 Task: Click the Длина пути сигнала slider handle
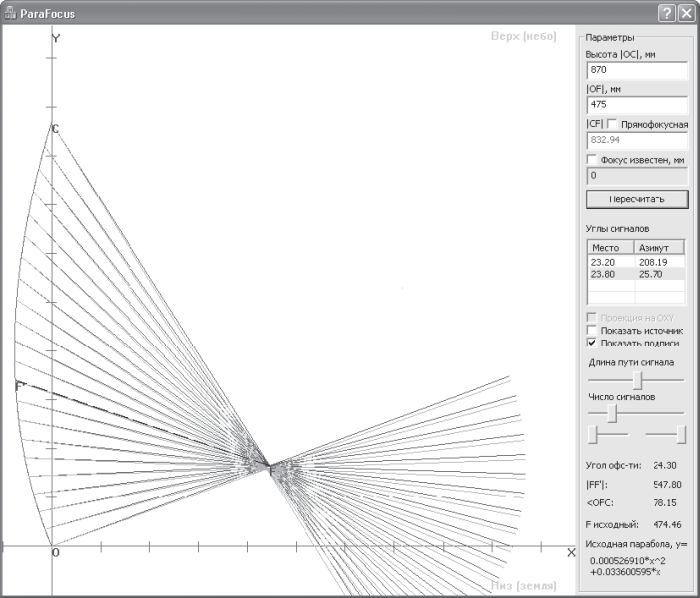tap(638, 380)
